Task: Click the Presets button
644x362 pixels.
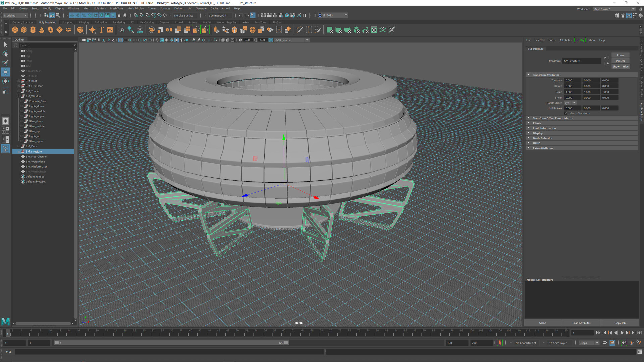Action: click(x=620, y=61)
